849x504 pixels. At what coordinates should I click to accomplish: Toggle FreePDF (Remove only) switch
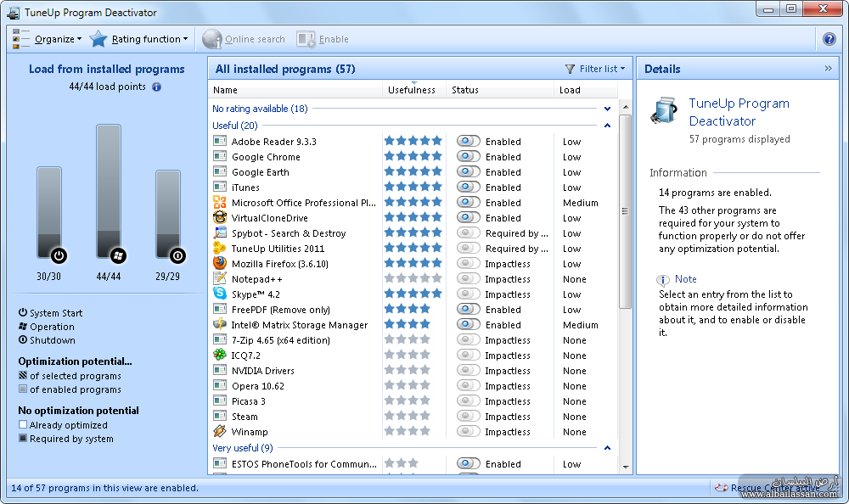click(469, 309)
